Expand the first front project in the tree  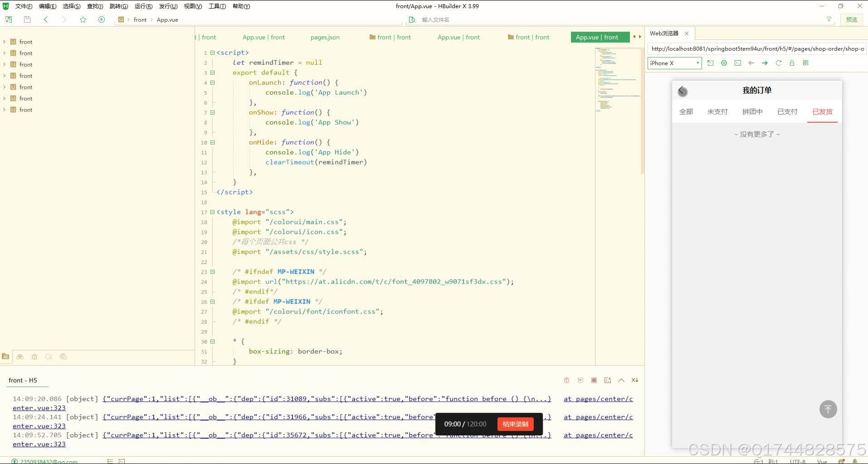click(x=5, y=42)
